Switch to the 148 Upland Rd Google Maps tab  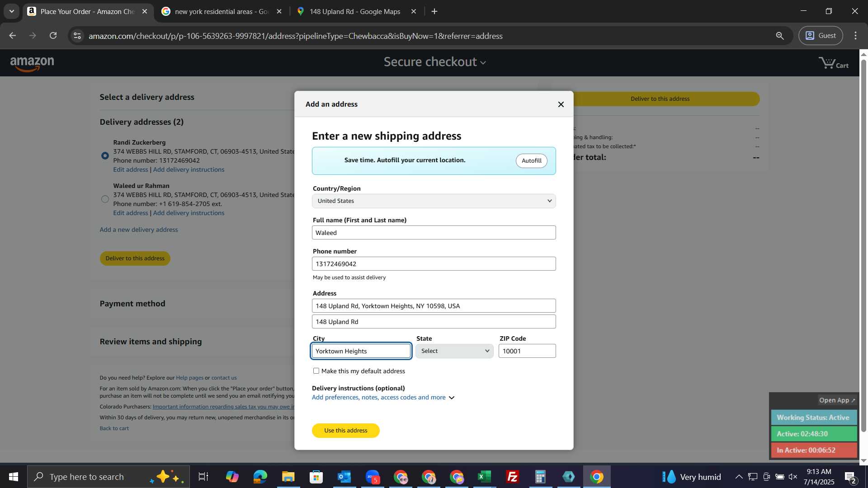355,12
